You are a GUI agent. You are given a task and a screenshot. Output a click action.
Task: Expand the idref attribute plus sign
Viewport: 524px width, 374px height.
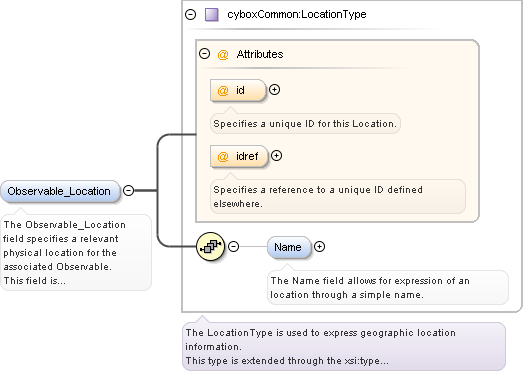point(276,155)
